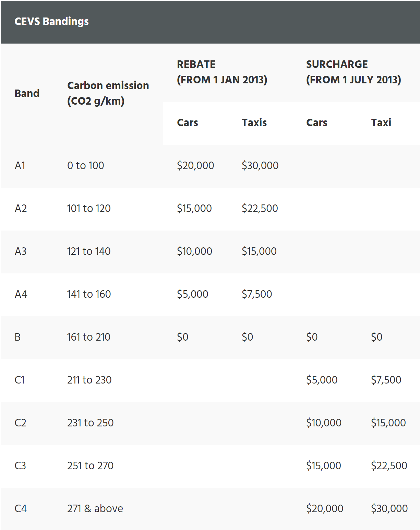Select the Taxi sub-header under Surcharge
The width and height of the screenshot is (420, 530).
click(x=381, y=122)
